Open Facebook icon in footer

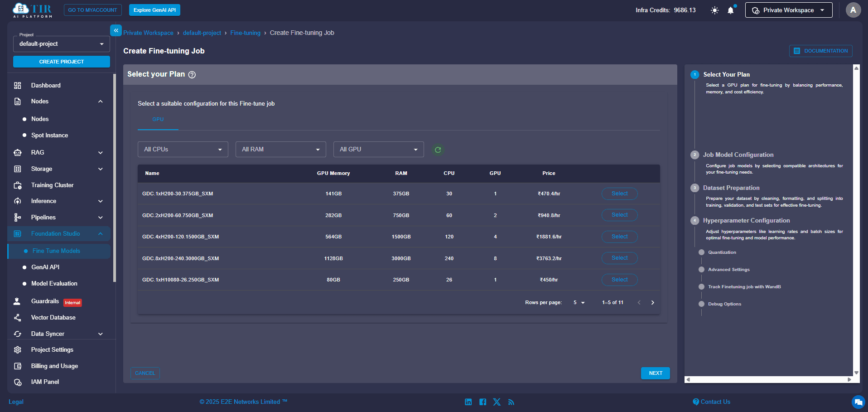tap(482, 402)
